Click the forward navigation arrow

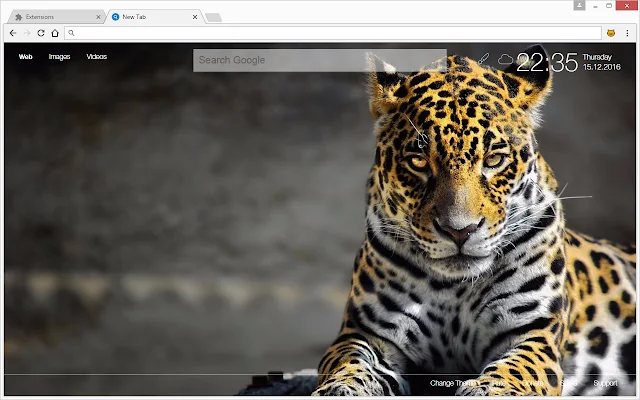point(27,33)
